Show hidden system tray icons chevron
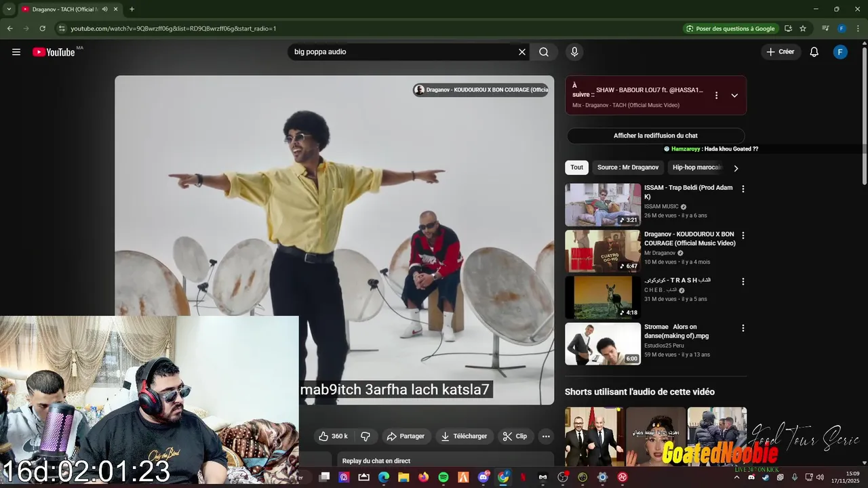868x488 pixels. 737,477
